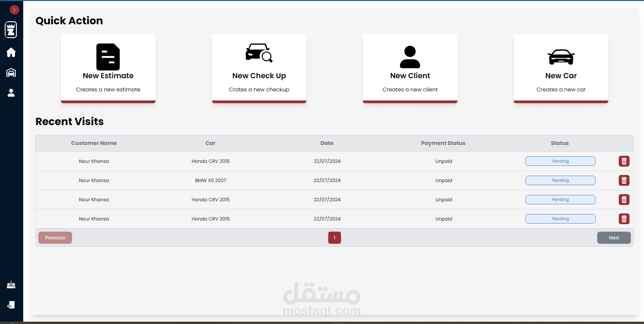Click the New Check Up car-search icon
644x324 pixels.
(259, 53)
